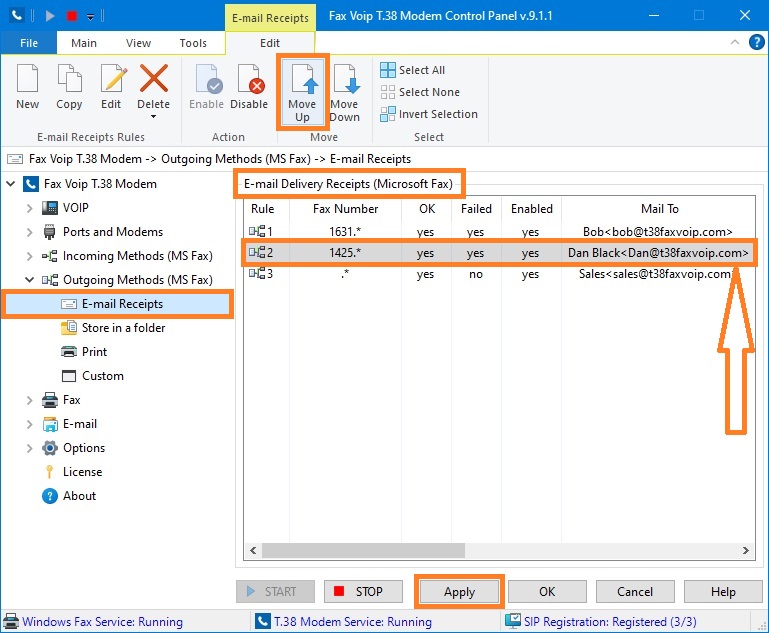Open the quick access toolbar customize arrow
The height and width of the screenshot is (633, 769).
(90, 17)
